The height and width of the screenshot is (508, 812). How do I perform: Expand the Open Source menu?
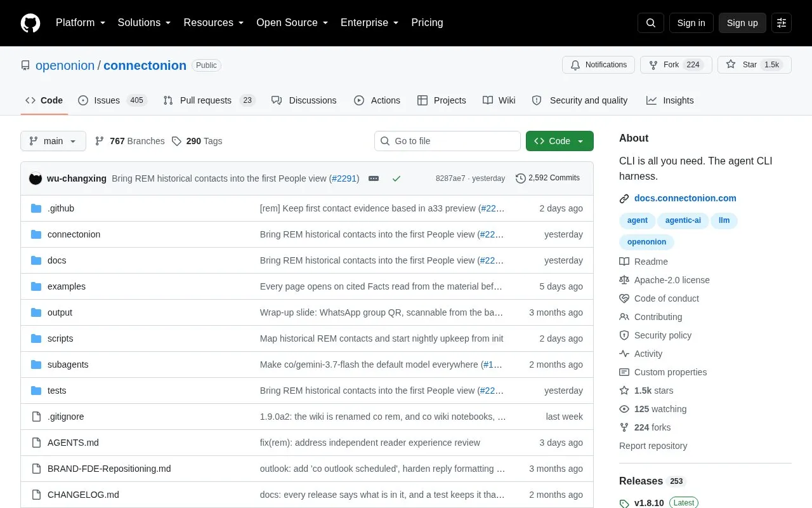292,23
